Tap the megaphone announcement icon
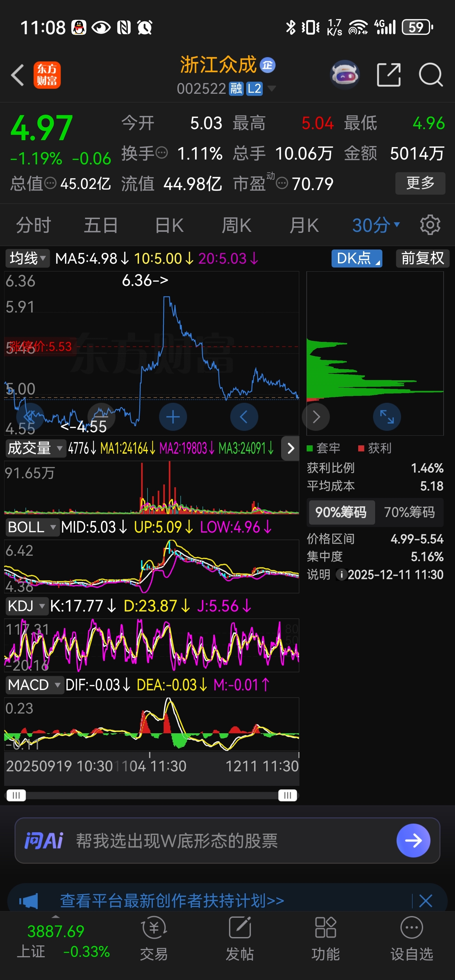Screen dimensions: 455x980 [x=28, y=901]
